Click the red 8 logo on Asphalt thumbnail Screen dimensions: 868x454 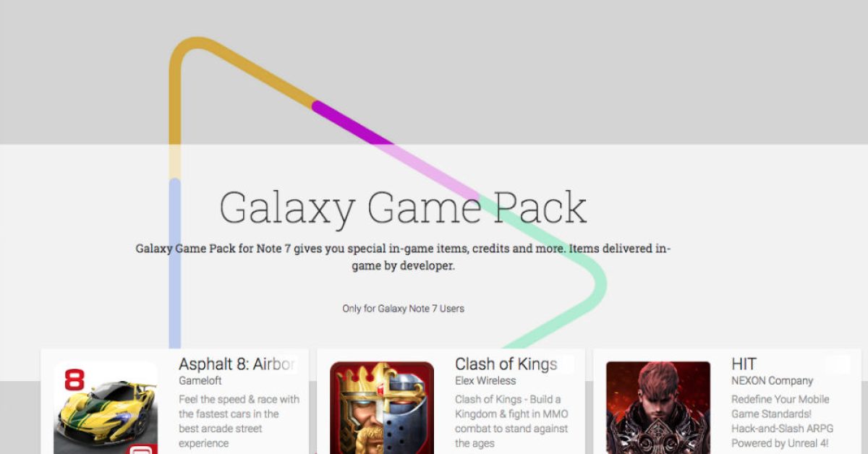coord(75,380)
